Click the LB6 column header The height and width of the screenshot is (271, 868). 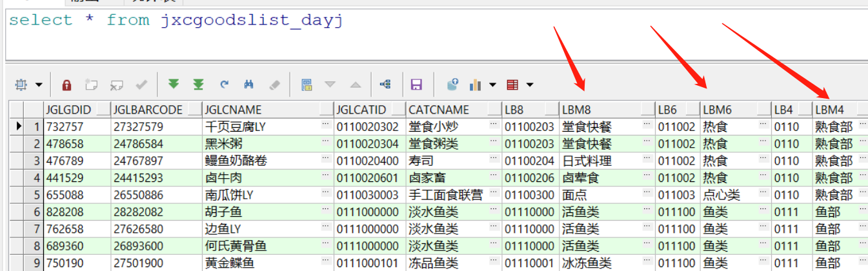pyautogui.click(x=678, y=109)
